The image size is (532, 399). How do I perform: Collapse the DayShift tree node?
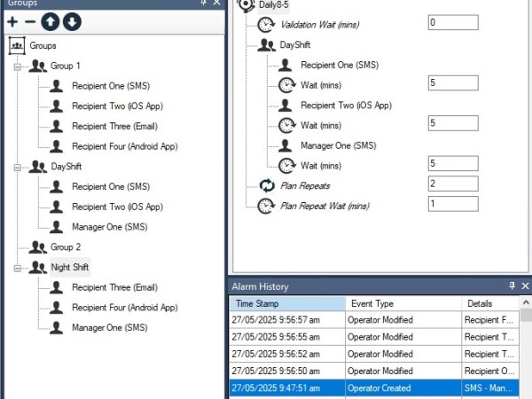pos(18,168)
